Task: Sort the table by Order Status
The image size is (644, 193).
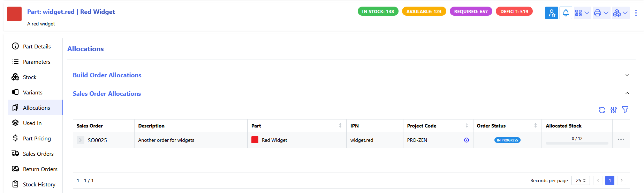Action: click(x=535, y=125)
